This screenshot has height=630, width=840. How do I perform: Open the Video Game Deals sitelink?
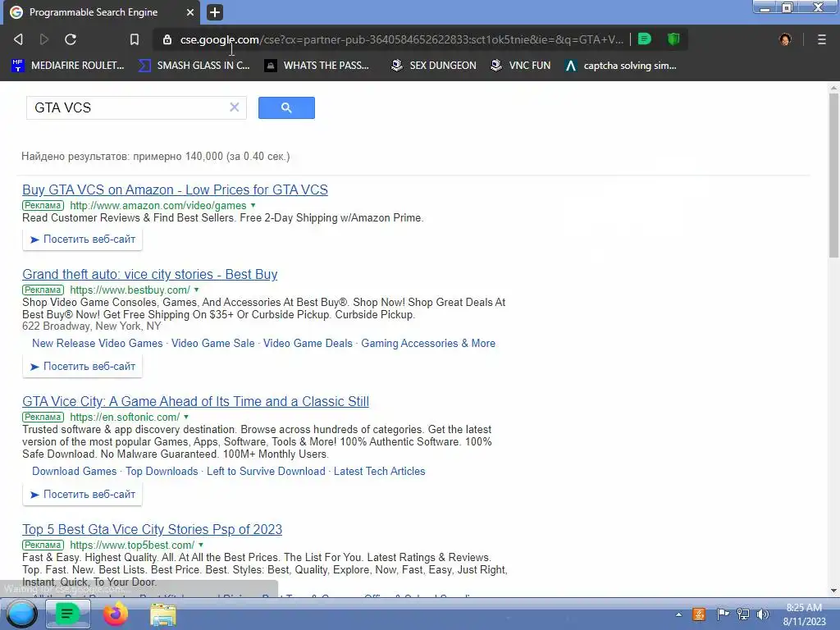[x=308, y=344]
